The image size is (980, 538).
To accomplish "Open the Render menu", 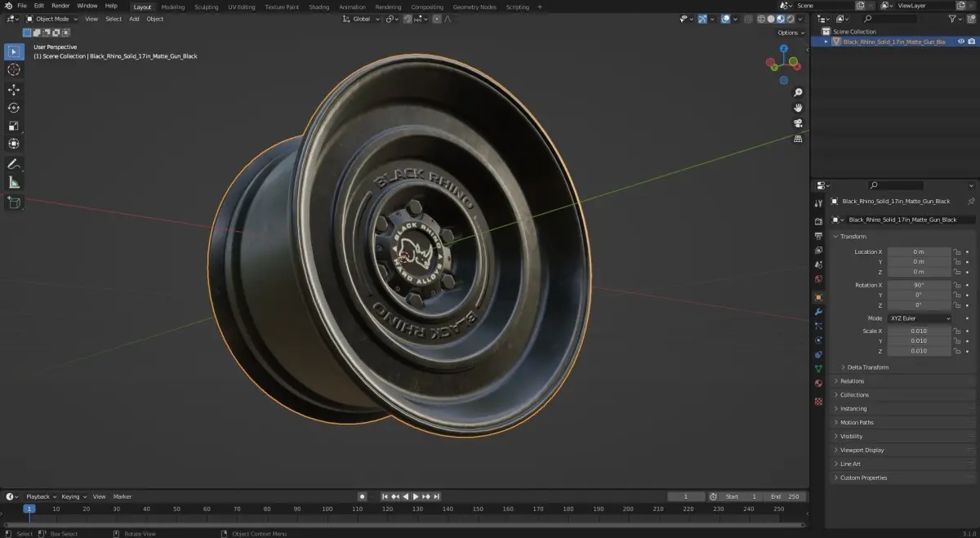I will 60,6.
